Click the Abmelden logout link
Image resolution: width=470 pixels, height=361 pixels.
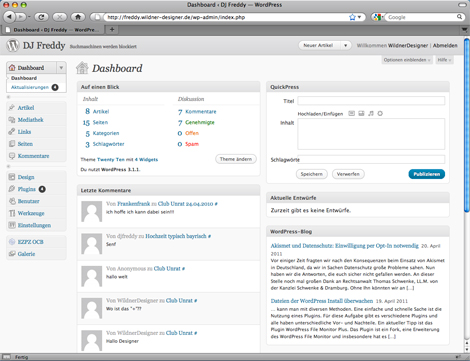(x=445, y=45)
